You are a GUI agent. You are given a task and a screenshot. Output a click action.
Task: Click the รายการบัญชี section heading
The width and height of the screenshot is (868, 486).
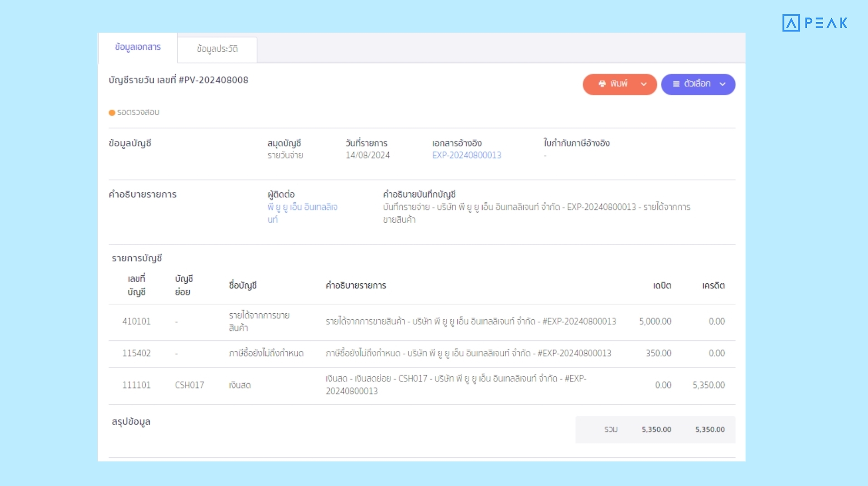(x=137, y=258)
